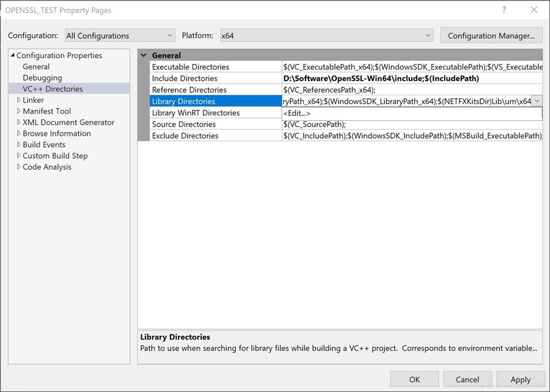Click the Library Directories dropdown arrow
The width and height of the screenshot is (550, 392).
point(537,101)
